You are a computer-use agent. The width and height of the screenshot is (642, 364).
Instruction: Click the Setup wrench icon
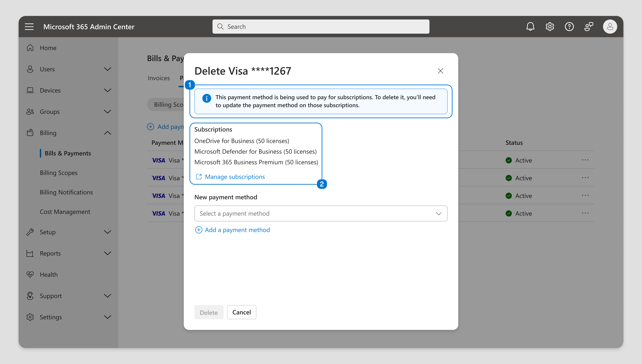click(x=30, y=232)
